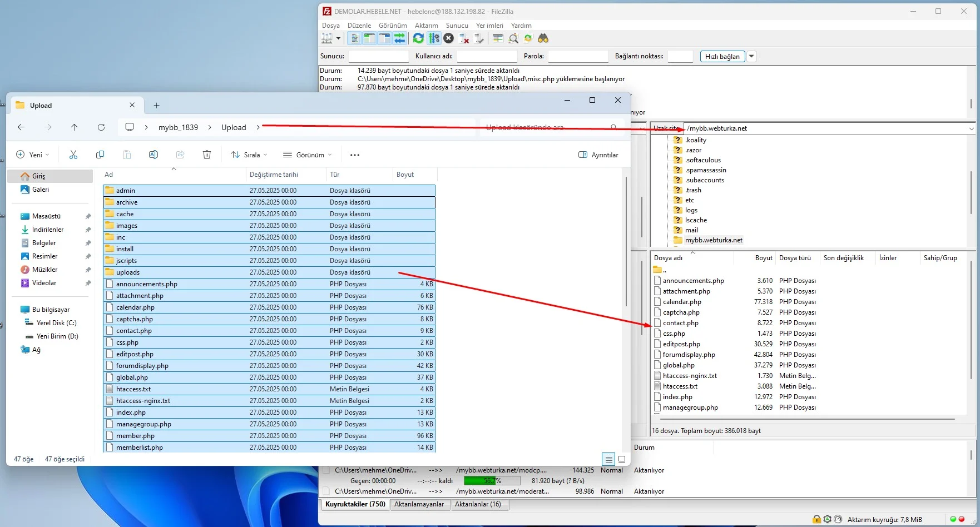This screenshot has height=527, width=980.
Task: Open FileZilla's Görünüm menu
Action: tap(393, 26)
